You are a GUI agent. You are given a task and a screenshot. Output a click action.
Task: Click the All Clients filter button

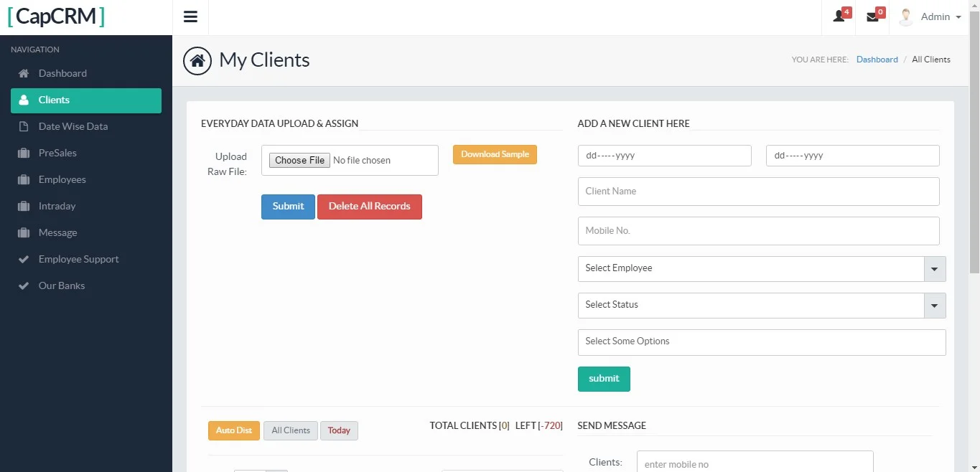pyautogui.click(x=291, y=430)
